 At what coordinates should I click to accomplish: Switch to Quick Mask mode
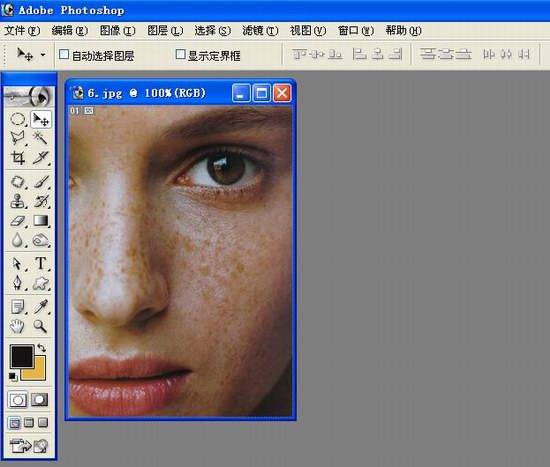[x=40, y=400]
